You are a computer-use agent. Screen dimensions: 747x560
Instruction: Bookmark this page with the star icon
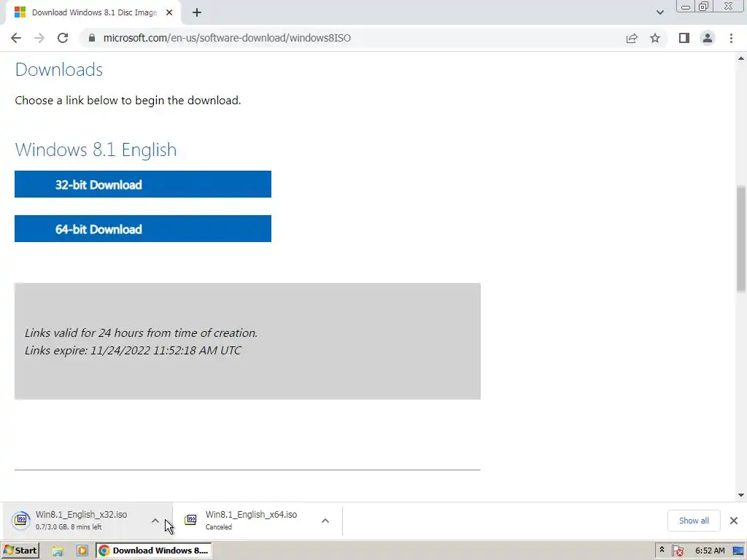[655, 38]
